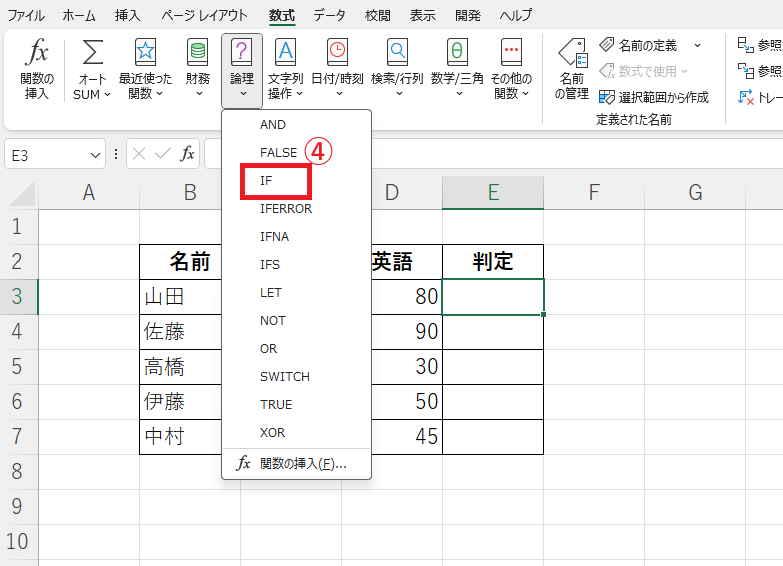Open the ファイル tab
This screenshot has height=566, width=783.
point(26,15)
